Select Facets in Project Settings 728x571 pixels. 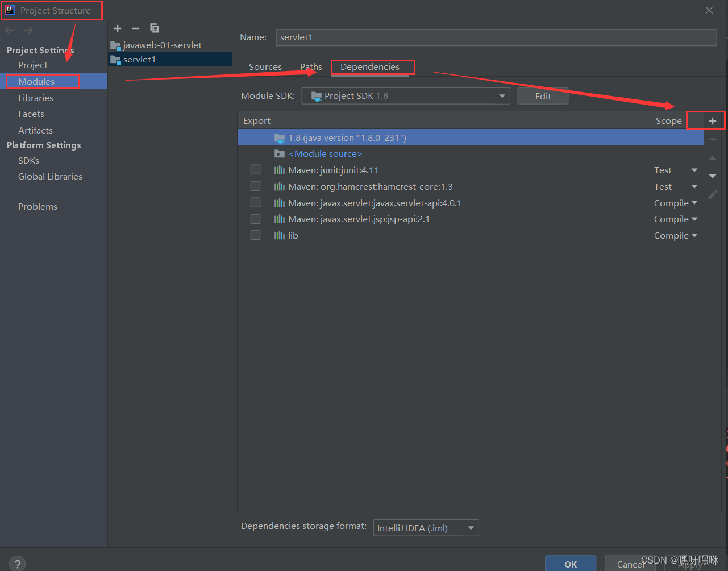tap(31, 114)
